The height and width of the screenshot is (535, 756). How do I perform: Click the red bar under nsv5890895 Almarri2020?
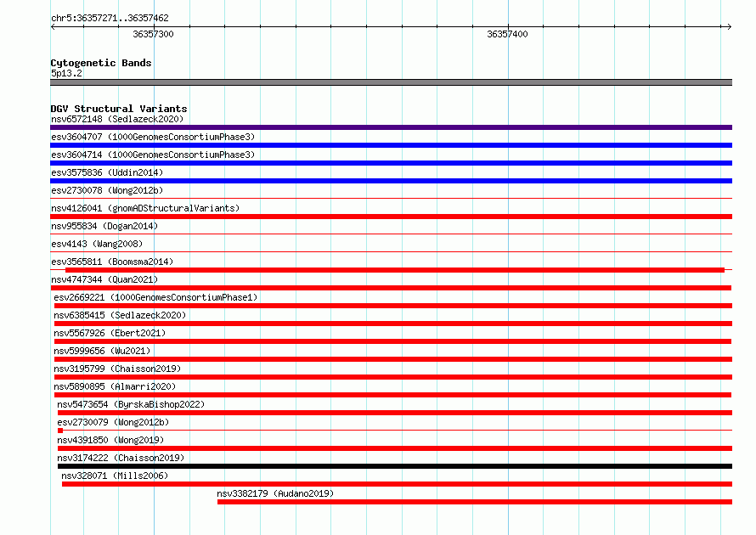(x=393, y=395)
